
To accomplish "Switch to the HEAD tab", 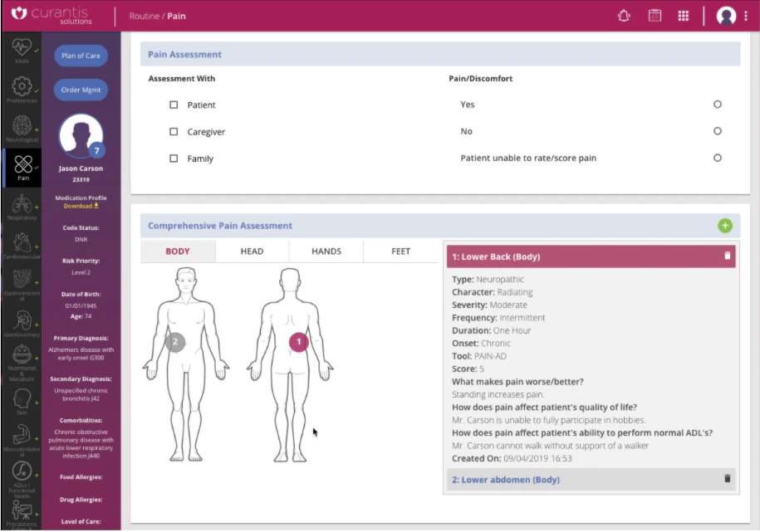I will coord(251,251).
